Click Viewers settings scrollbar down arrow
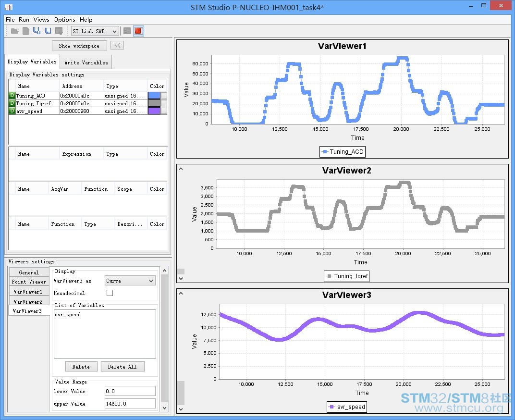This screenshot has width=515, height=420. click(x=165, y=408)
